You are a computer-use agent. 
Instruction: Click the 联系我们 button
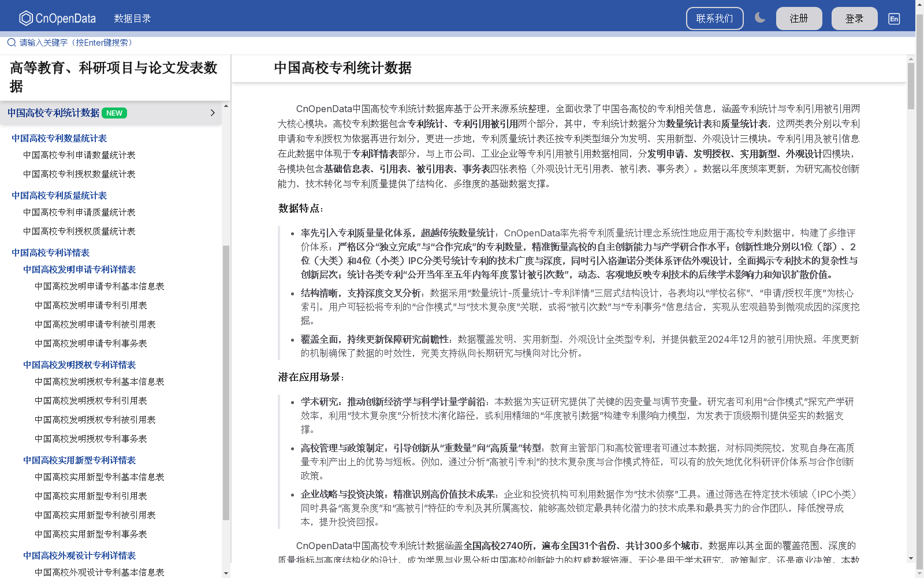714,18
